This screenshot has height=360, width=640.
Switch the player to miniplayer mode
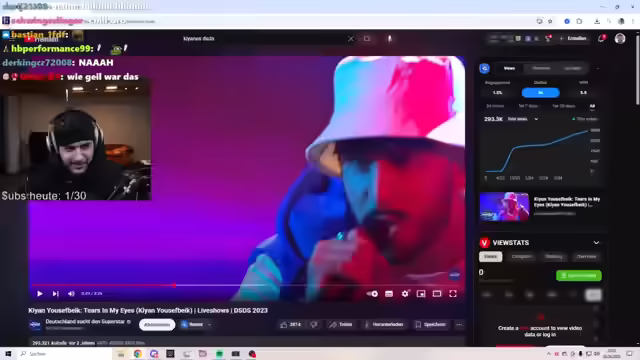point(421,293)
